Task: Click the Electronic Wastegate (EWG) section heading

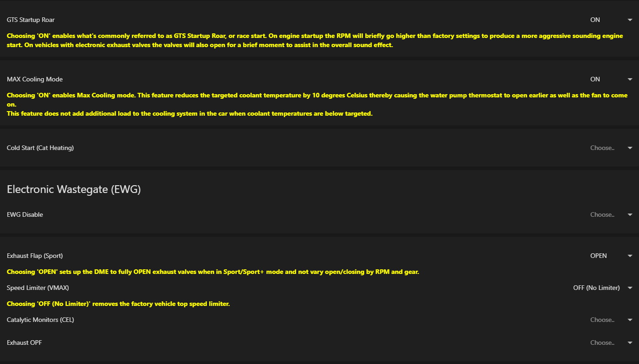Action: tap(74, 189)
